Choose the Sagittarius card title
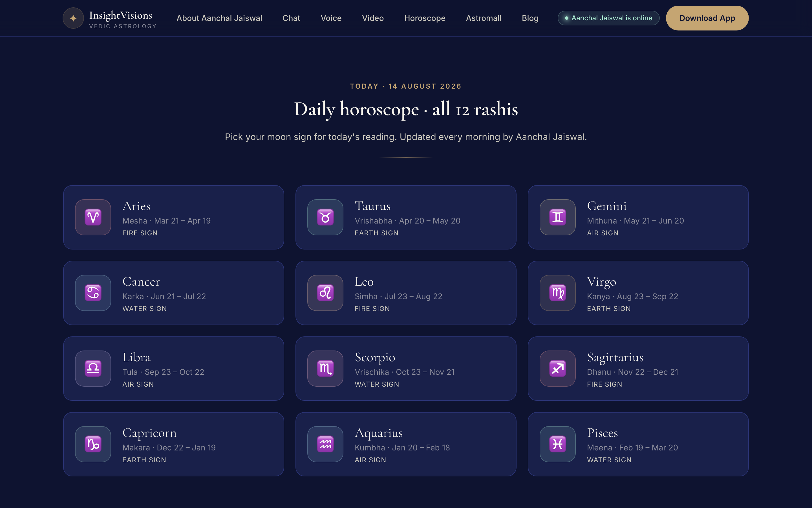This screenshot has width=812, height=508. pos(615,358)
